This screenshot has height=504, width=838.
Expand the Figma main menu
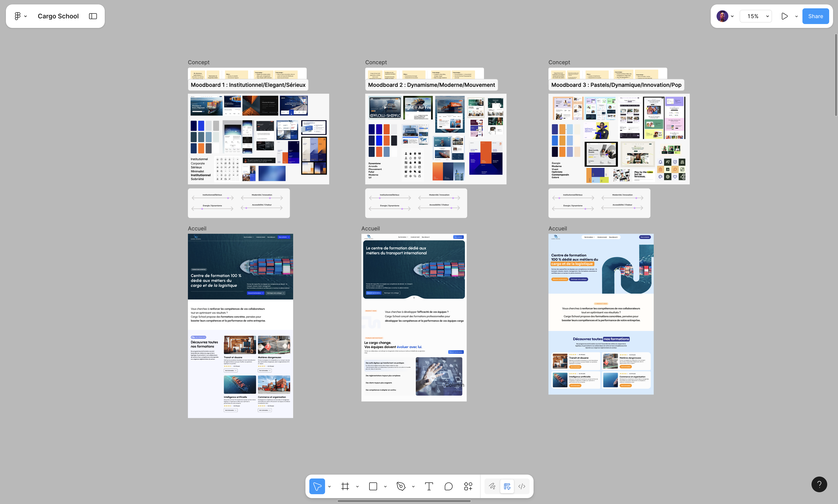click(x=20, y=16)
